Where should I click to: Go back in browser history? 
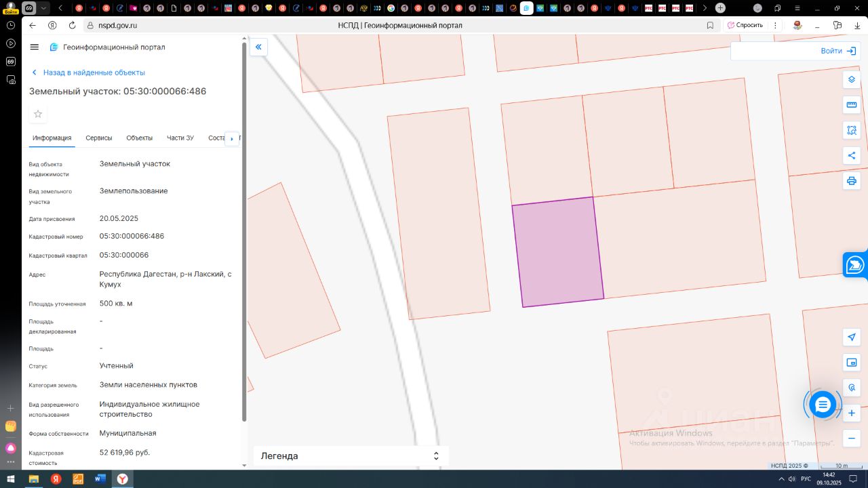coord(33,25)
